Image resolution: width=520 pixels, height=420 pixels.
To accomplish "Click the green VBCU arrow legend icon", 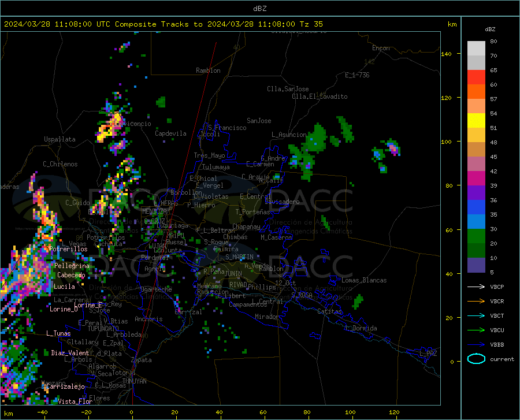I will pos(476,330).
